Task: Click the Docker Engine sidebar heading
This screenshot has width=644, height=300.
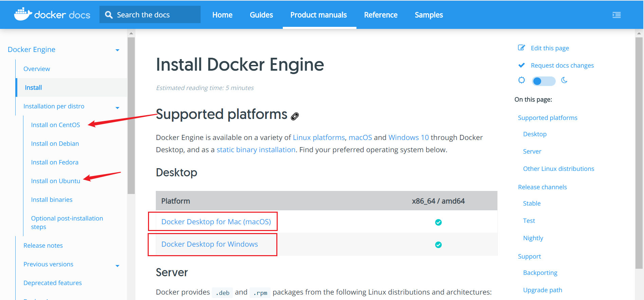Action: (32, 50)
